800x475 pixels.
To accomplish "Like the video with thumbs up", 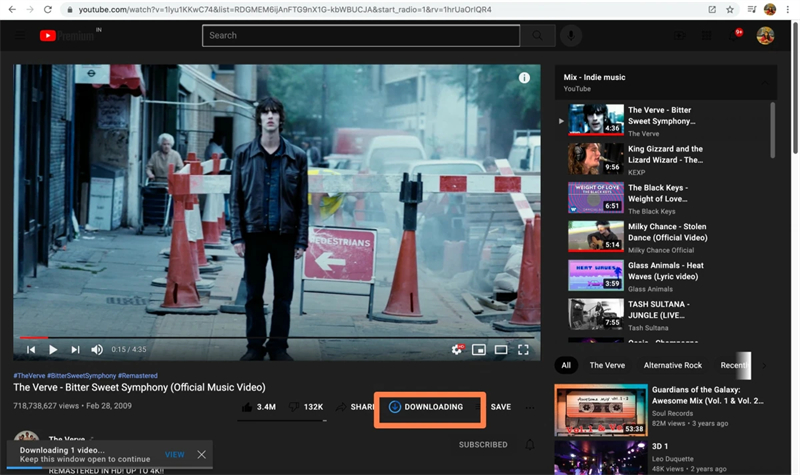I will 259,407.
